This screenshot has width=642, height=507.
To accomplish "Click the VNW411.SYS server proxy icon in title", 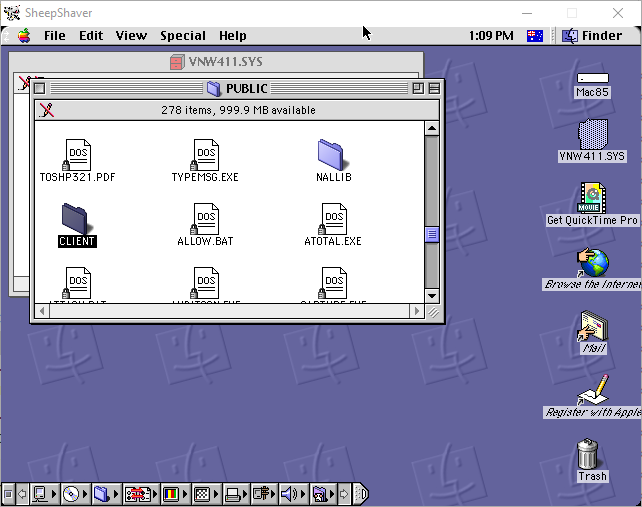I will point(177,62).
